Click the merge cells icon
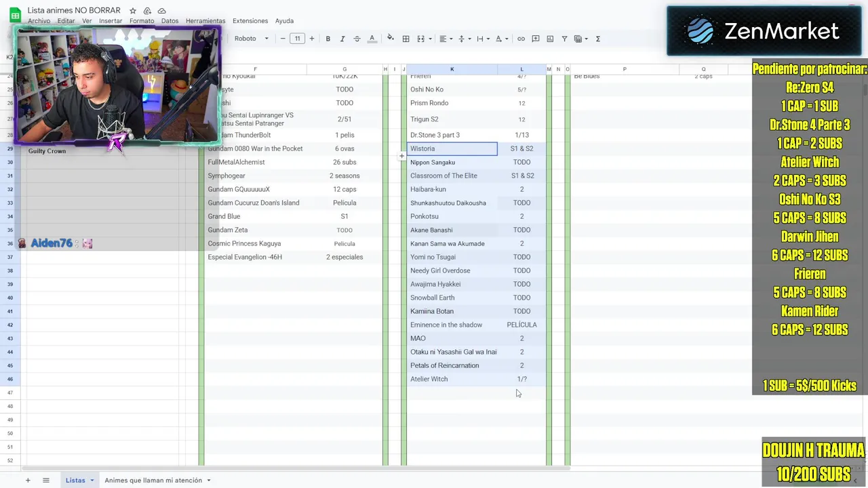 [420, 39]
